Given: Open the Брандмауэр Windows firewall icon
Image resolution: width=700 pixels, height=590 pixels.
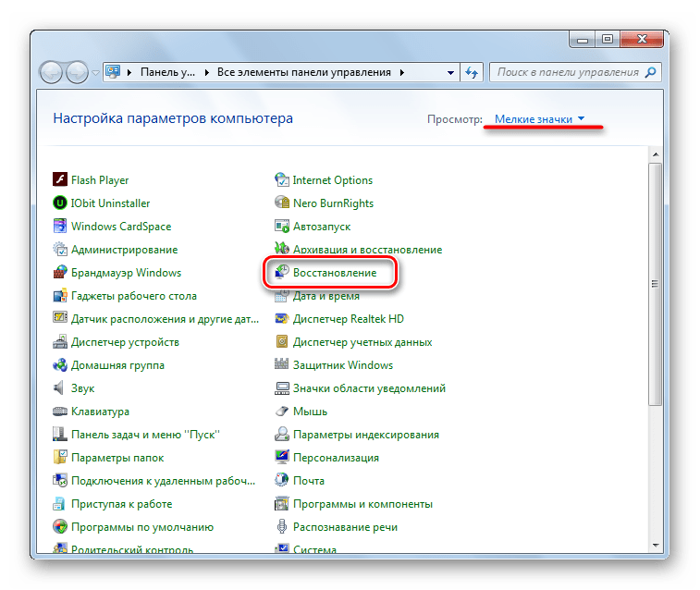Looking at the screenshot, I should (60, 272).
